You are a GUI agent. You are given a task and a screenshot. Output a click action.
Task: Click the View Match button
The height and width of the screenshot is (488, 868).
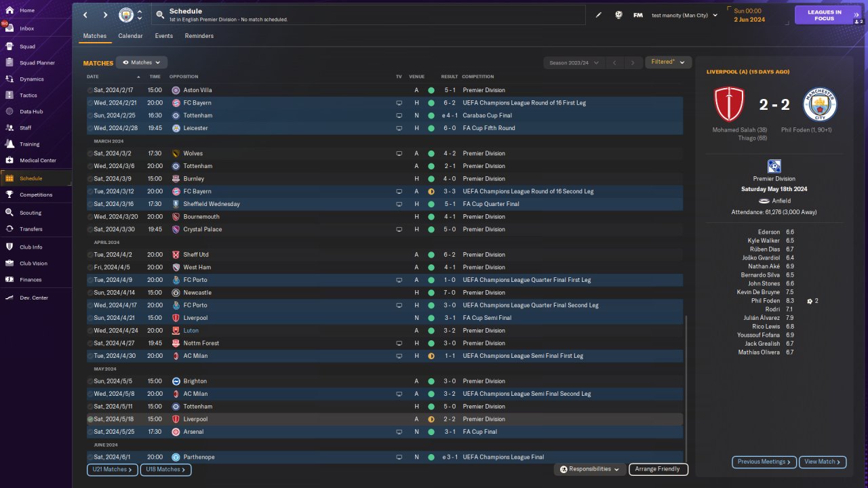pos(823,462)
